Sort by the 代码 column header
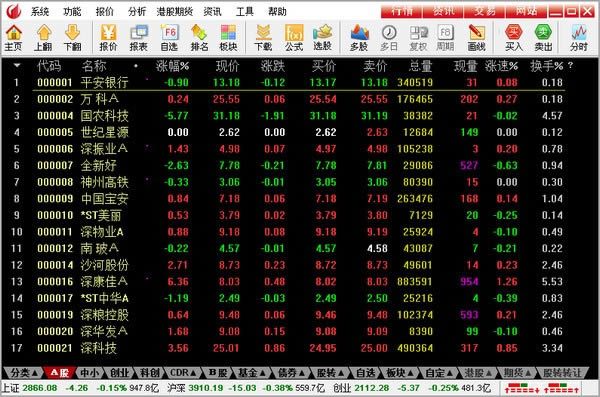Screen dimensions: 600x397 [x=49, y=66]
